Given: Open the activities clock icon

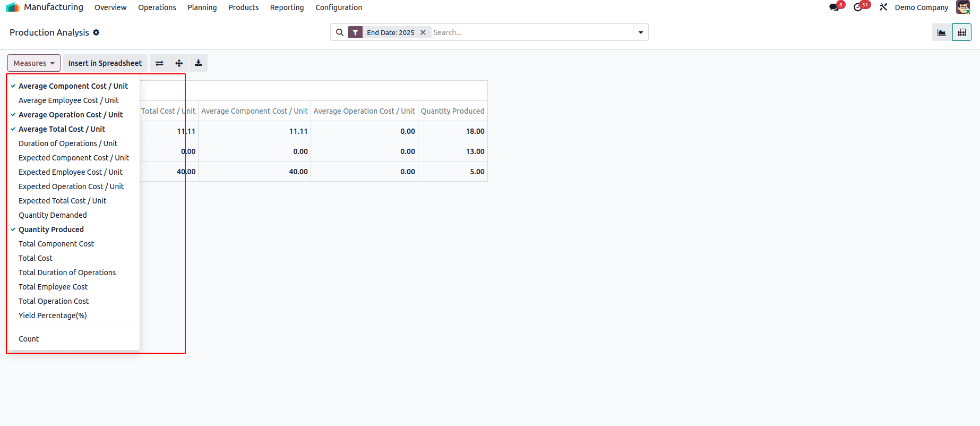Looking at the screenshot, I should 858,7.
